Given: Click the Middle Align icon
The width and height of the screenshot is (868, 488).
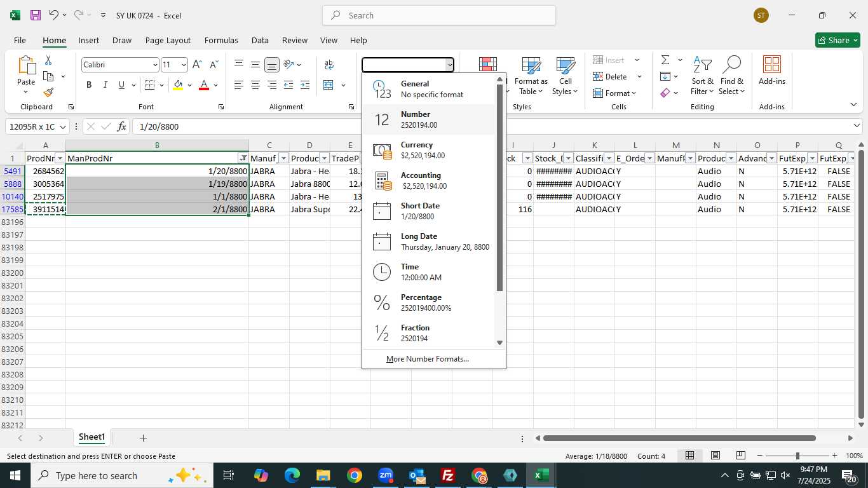Looking at the screenshot, I should [255, 64].
